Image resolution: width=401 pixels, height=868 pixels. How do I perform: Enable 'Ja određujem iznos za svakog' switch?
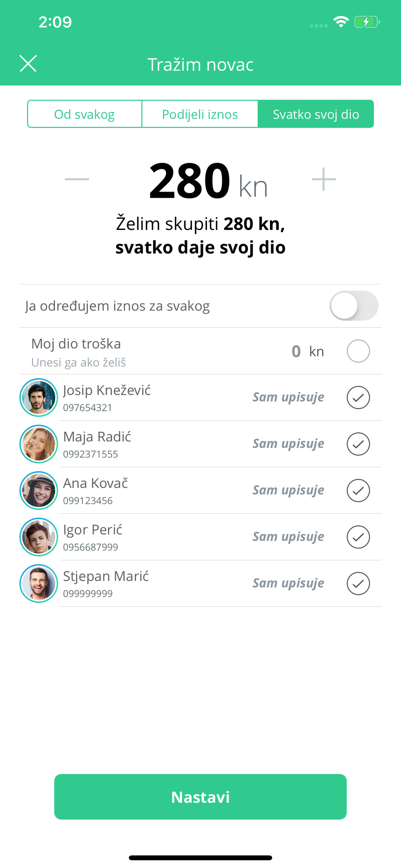point(354,306)
